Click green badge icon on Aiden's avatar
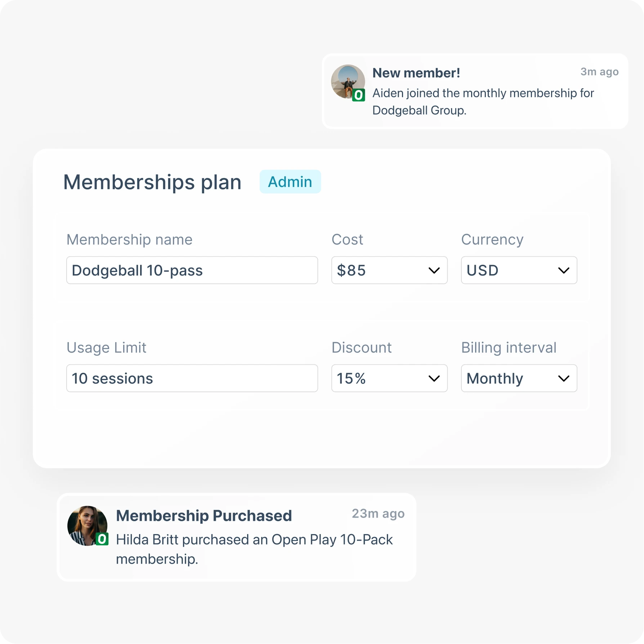Image resolution: width=644 pixels, height=644 pixels. pyautogui.click(x=358, y=95)
